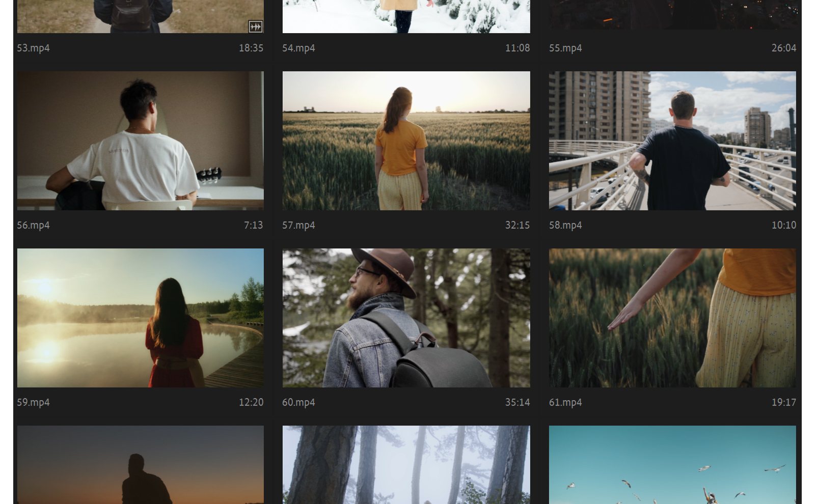Click the 7:13 duration of 56.mp4
This screenshot has height=504, width=815.
(254, 225)
